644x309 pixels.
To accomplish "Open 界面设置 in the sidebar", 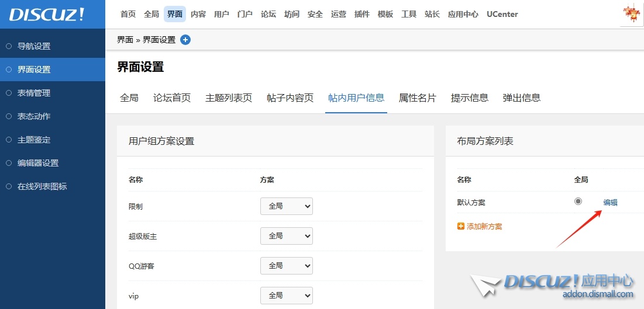I will 53,70.
